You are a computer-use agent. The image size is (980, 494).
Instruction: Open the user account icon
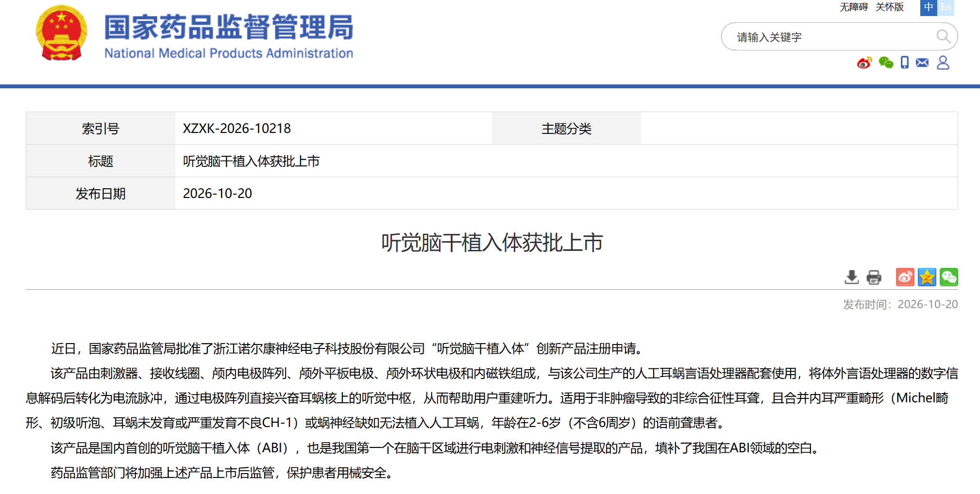point(943,63)
